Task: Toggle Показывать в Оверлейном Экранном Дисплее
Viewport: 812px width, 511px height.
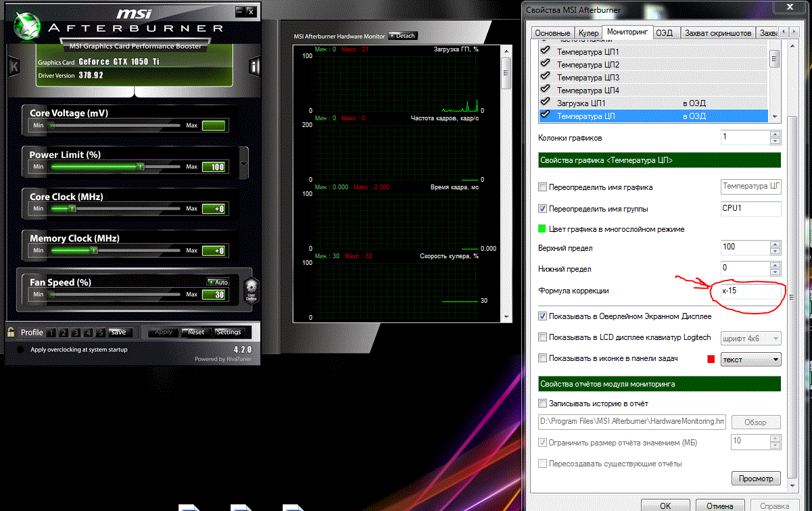Action: pyautogui.click(x=543, y=316)
